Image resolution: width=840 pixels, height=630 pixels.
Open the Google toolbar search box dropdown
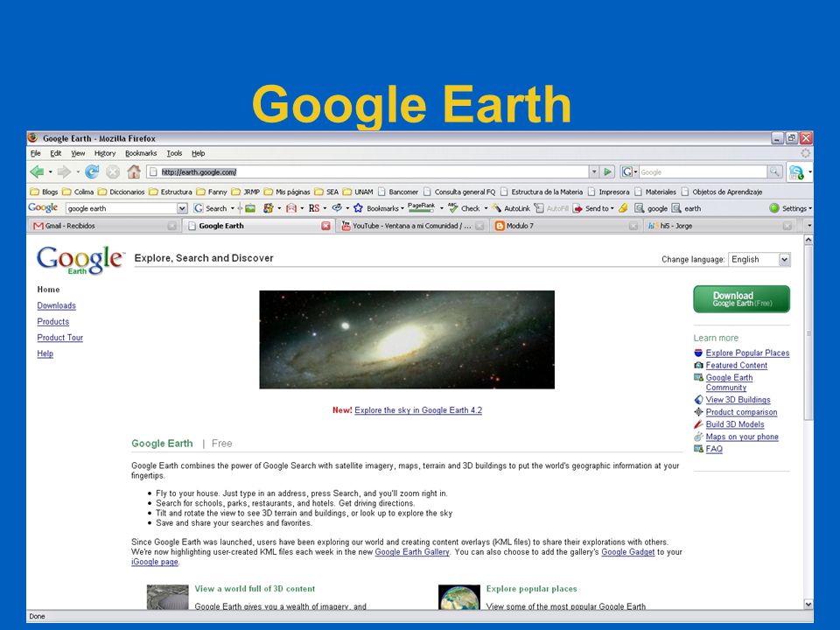click(x=182, y=208)
